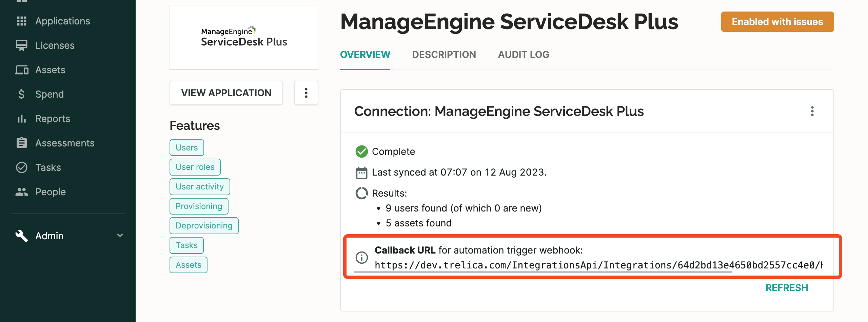The height and width of the screenshot is (322, 868).
Task: Open Assets section in the sidebar
Action: coord(50,70)
